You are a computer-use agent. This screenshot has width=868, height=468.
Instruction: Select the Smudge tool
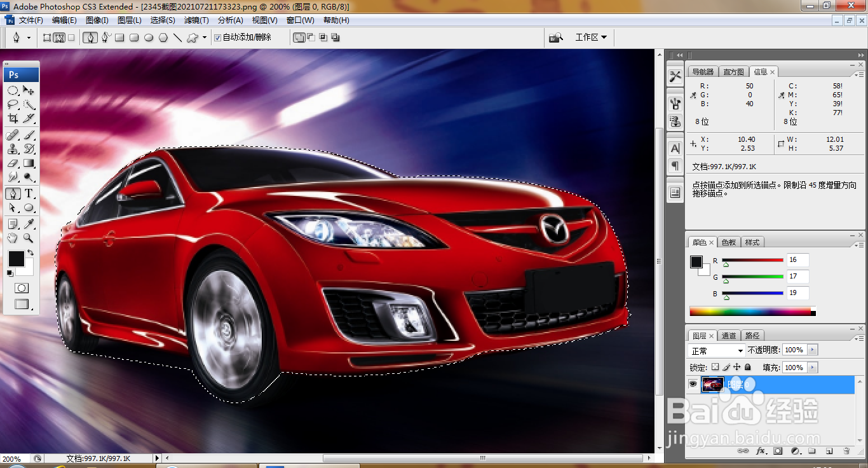(x=13, y=177)
